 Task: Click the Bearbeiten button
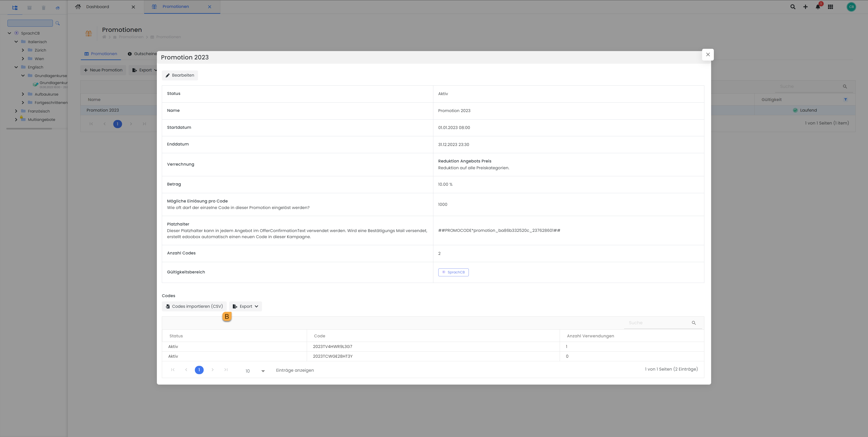[x=180, y=75]
